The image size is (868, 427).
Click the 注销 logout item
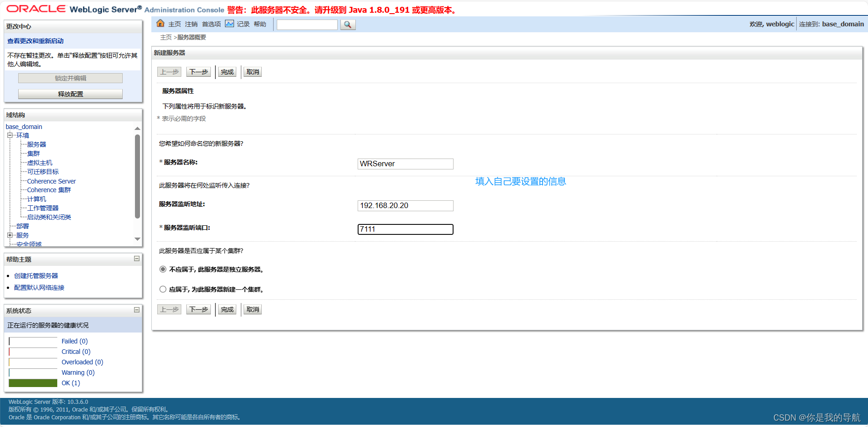pos(191,24)
